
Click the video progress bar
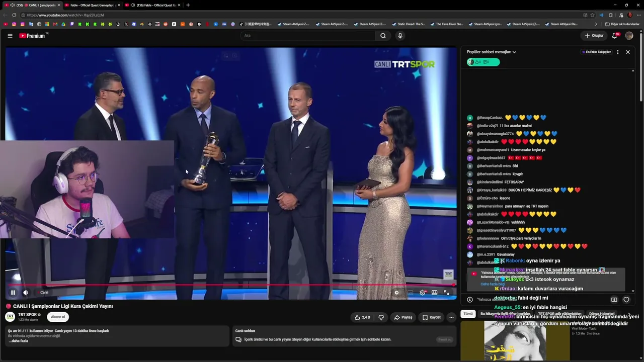point(231,285)
